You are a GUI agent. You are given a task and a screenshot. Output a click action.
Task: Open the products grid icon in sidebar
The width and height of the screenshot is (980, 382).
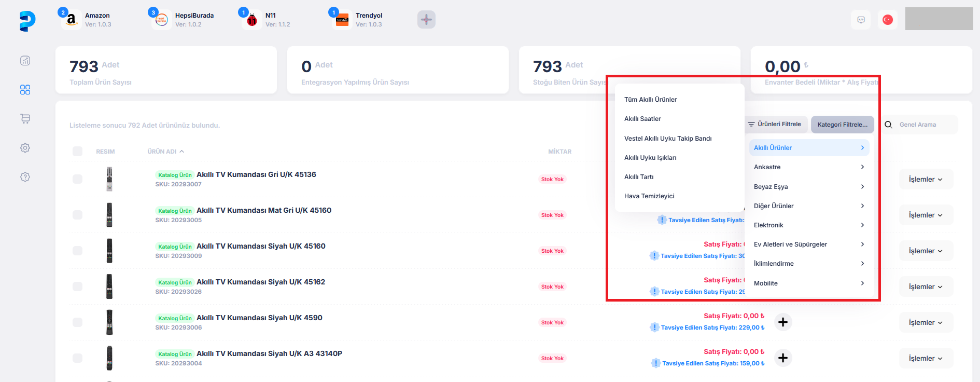25,90
